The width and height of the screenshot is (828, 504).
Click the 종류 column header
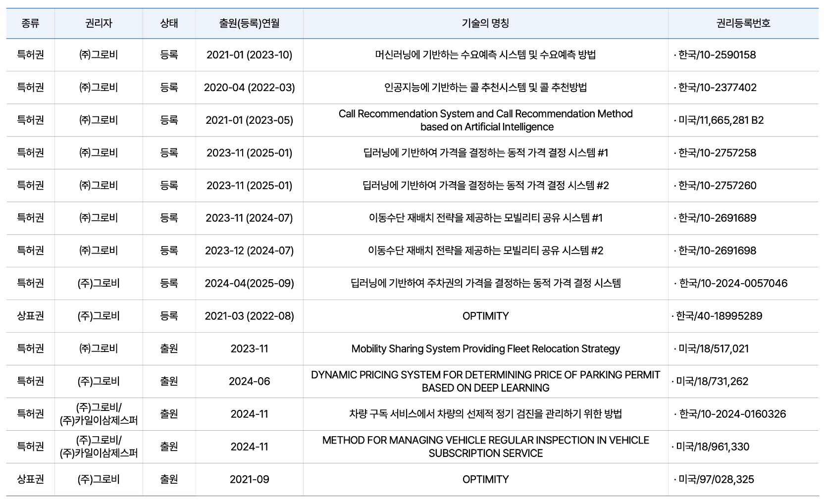pos(30,23)
